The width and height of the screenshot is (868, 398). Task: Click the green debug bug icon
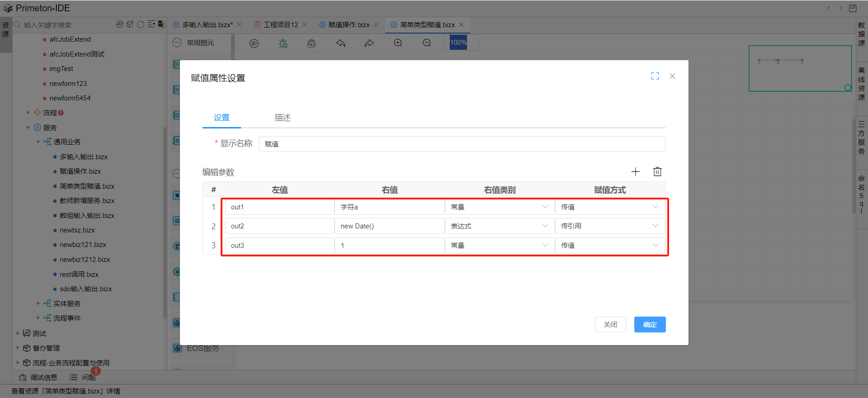283,43
